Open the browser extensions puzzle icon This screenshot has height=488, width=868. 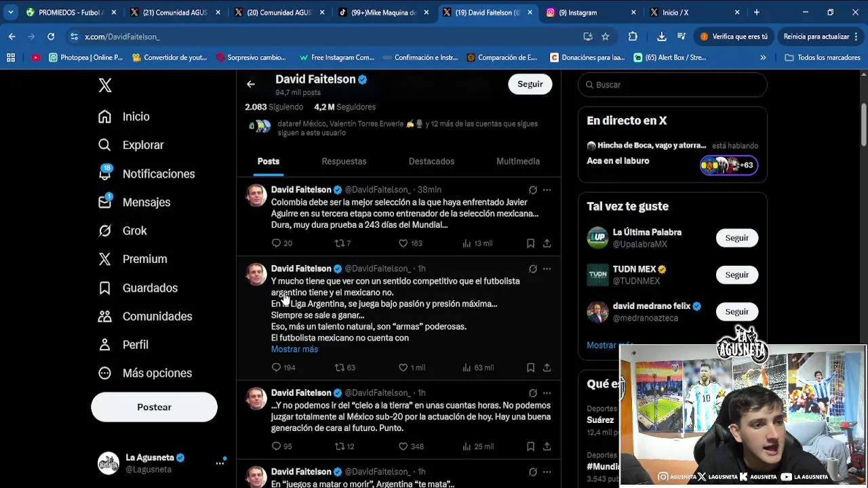point(633,37)
